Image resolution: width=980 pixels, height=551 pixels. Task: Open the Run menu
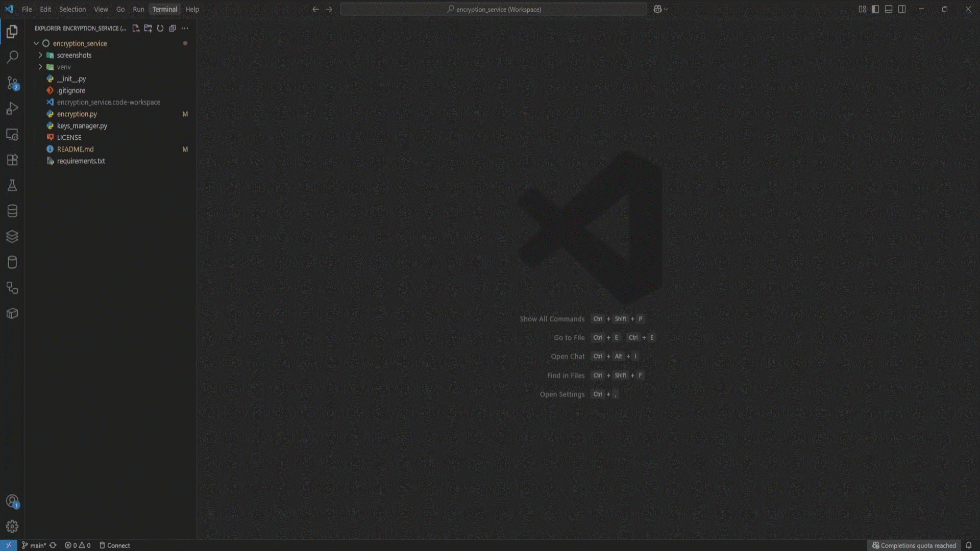(x=138, y=9)
